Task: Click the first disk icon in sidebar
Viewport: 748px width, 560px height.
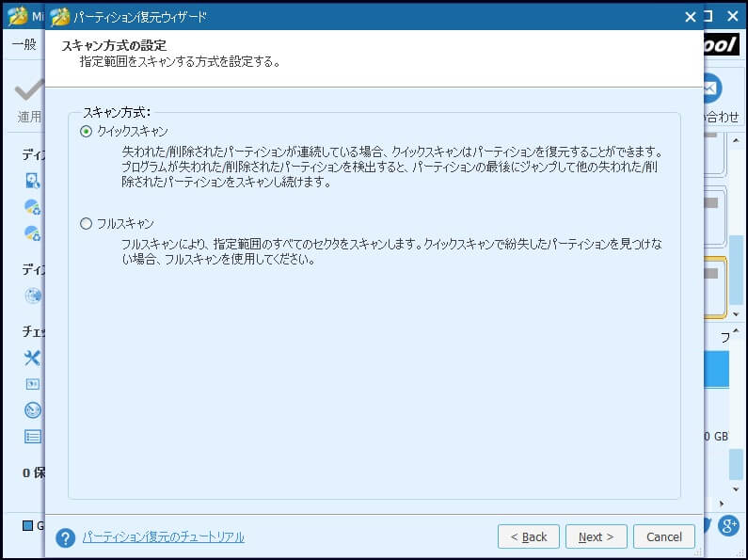Action: coord(33,181)
